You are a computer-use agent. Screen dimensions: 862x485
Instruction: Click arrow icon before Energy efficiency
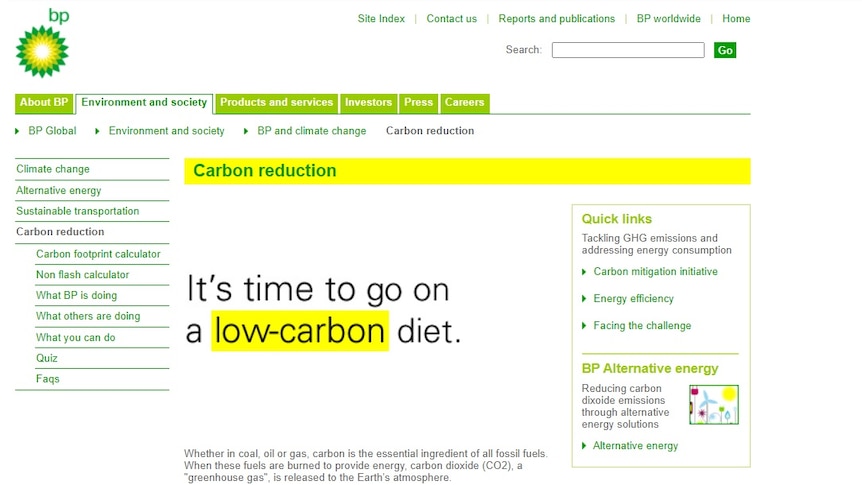pyautogui.click(x=584, y=299)
